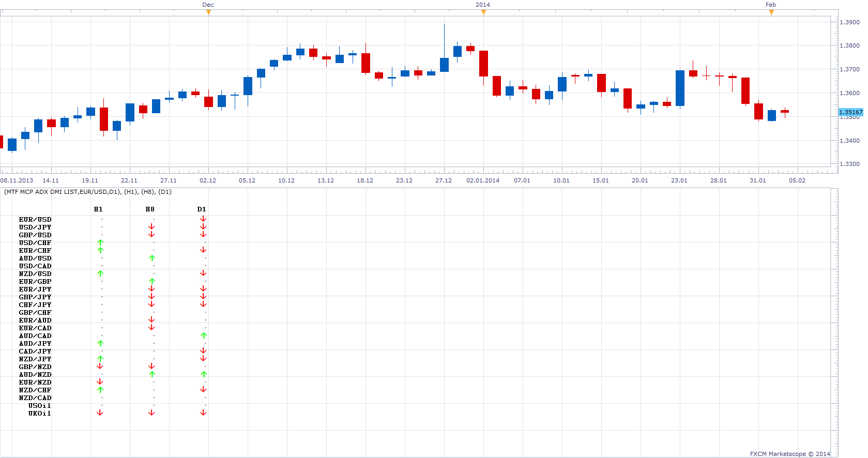The width and height of the screenshot is (868, 458).
Task: Click the USD/CAD pair label
Action: 35,266
